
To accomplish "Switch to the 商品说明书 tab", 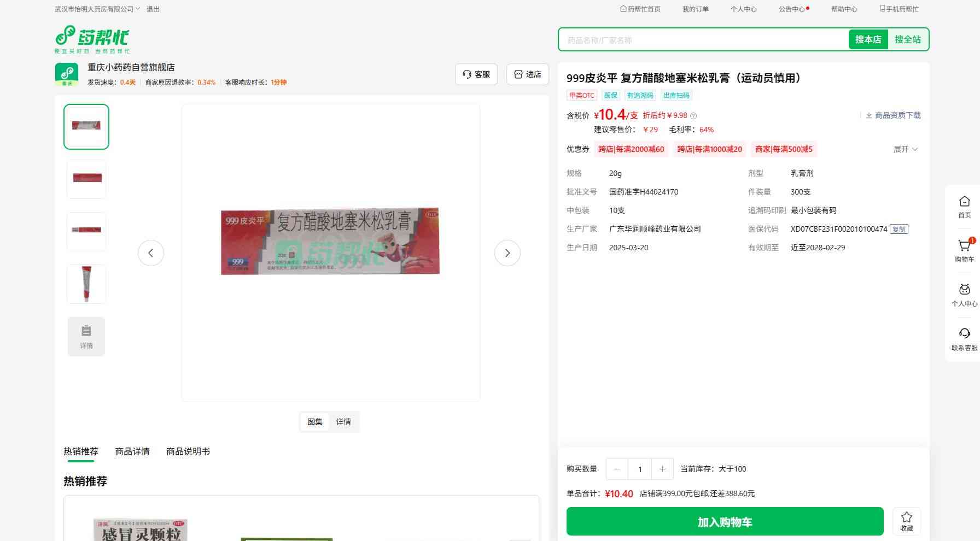I will (188, 451).
